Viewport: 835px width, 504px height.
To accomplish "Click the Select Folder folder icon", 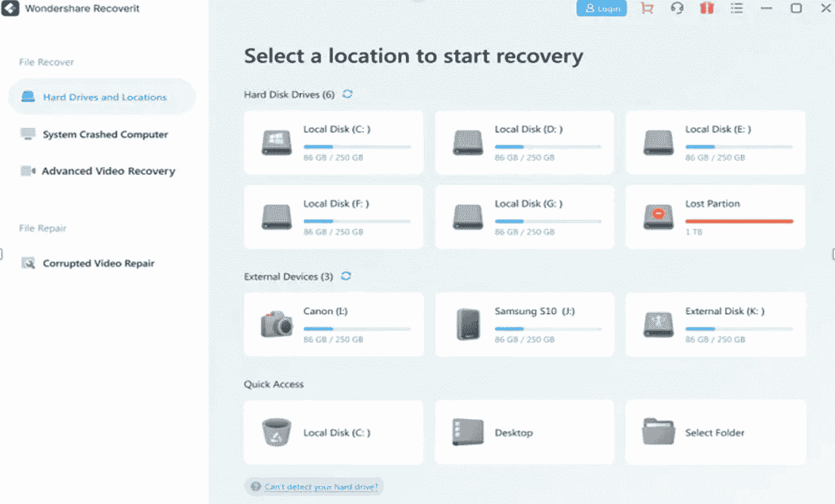I will (x=658, y=431).
